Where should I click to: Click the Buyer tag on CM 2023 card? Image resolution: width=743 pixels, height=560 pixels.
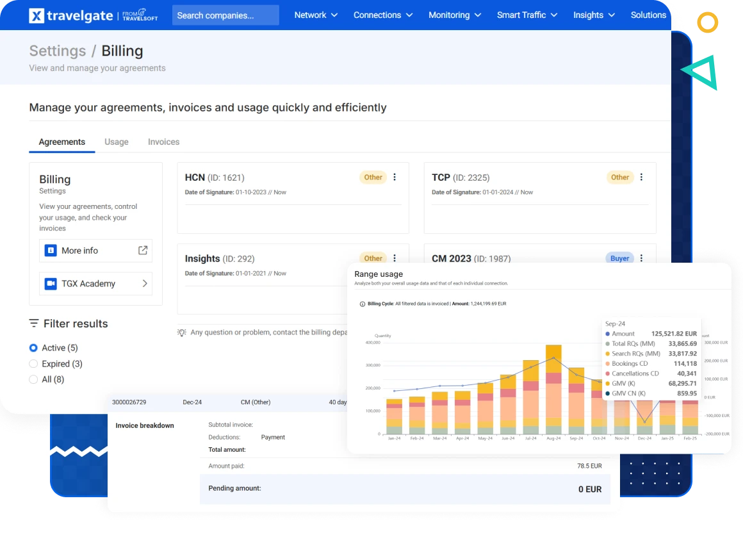[620, 258]
